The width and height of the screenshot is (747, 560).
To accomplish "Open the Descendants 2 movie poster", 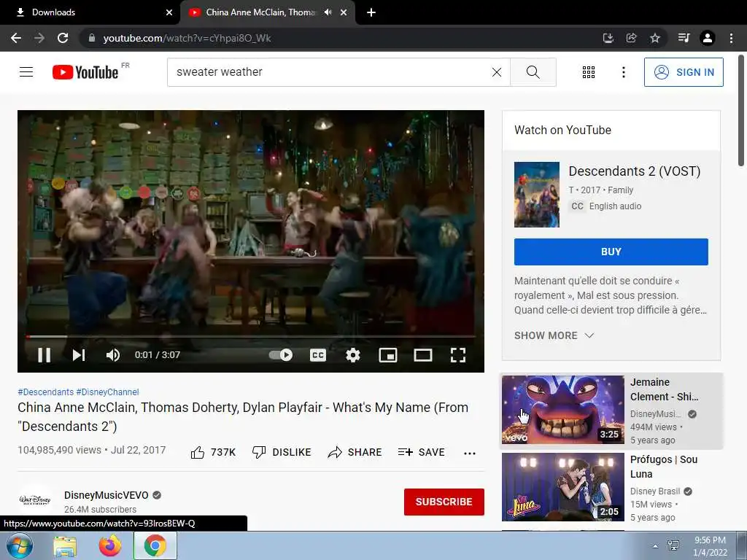I will tap(536, 194).
